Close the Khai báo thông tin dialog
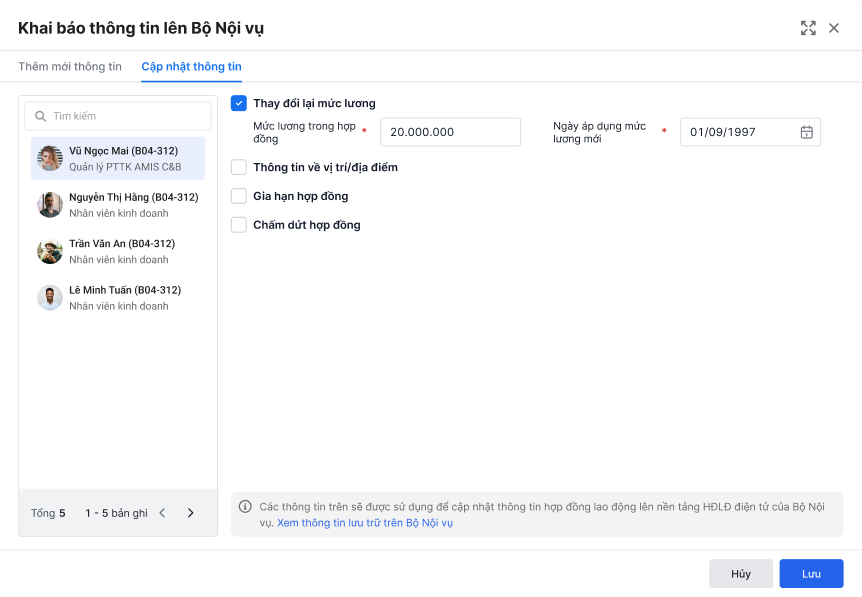862x597 pixels. (834, 28)
